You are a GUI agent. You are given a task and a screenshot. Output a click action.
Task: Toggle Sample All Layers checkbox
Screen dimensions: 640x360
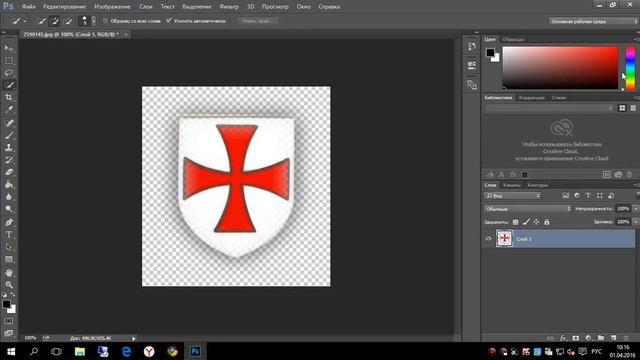106,21
